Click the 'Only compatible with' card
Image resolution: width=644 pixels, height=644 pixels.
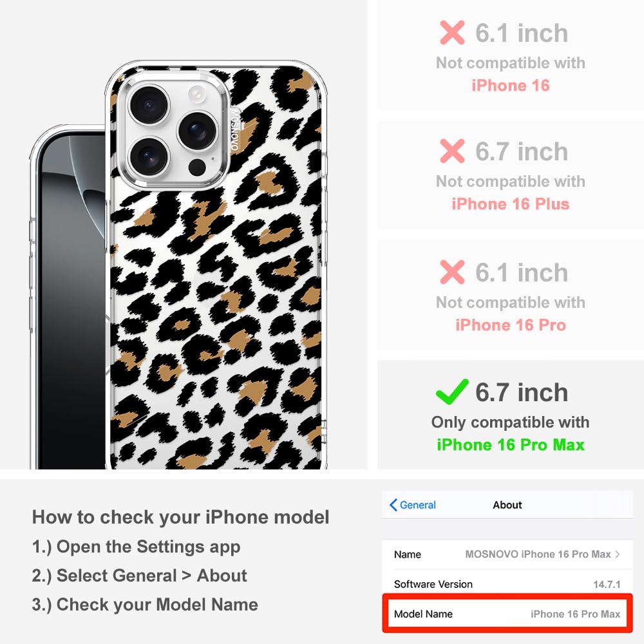pyautogui.click(x=511, y=415)
